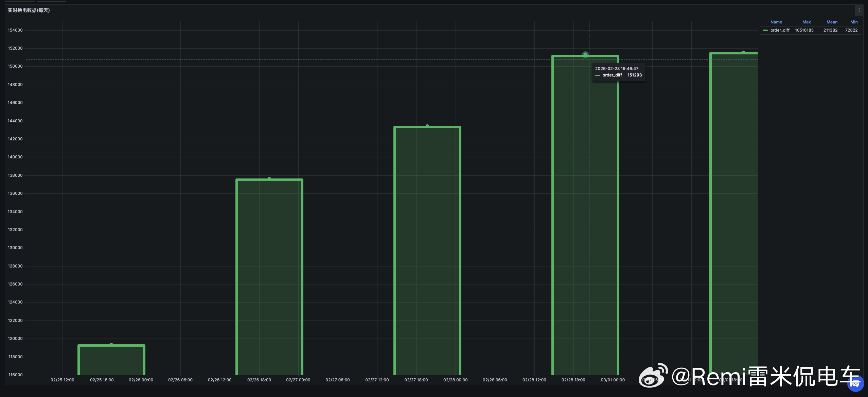Viewport: 868px width, 397px height.
Task: Sort legend by Mean column header
Action: tap(832, 22)
